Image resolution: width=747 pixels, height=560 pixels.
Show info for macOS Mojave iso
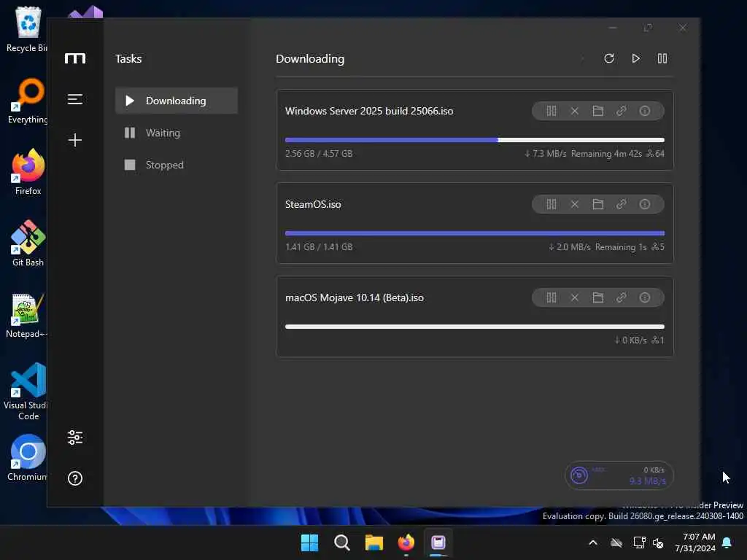pos(645,297)
